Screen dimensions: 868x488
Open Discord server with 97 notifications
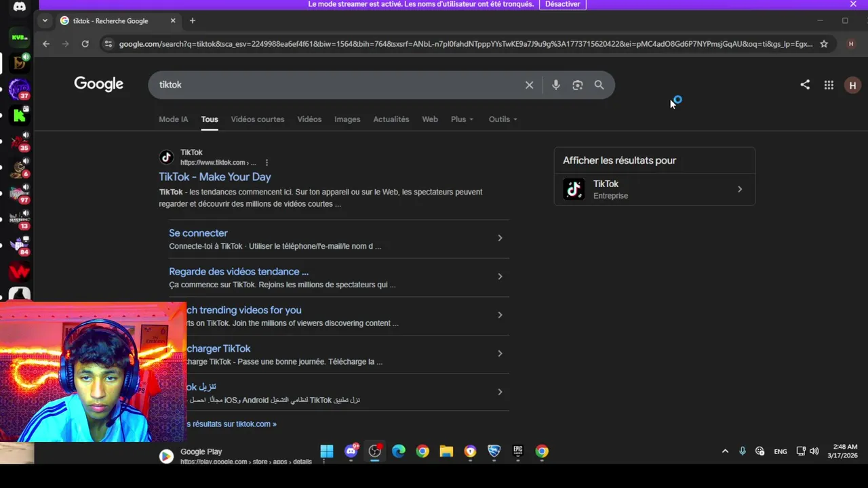click(20, 194)
